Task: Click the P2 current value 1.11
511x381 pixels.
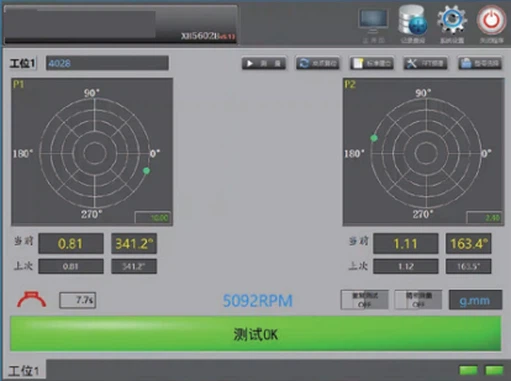Action: 406,244
